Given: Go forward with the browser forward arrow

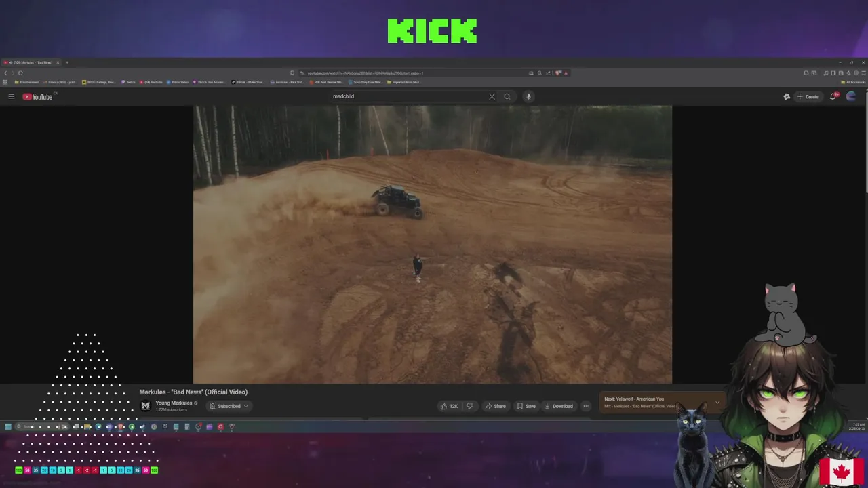Looking at the screenshot, I should click(12, 73).
